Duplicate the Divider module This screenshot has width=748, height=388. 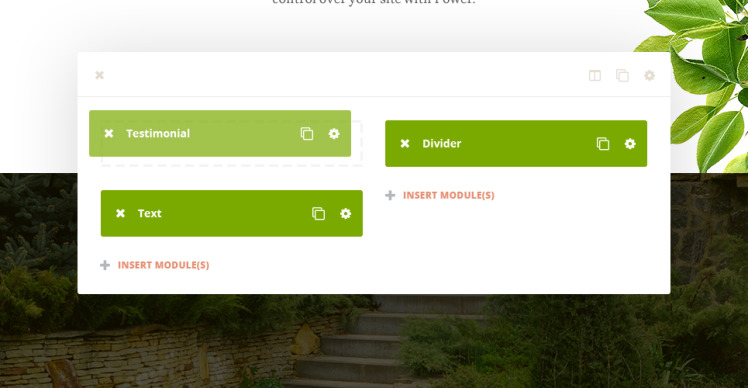(x=603, y=144)
